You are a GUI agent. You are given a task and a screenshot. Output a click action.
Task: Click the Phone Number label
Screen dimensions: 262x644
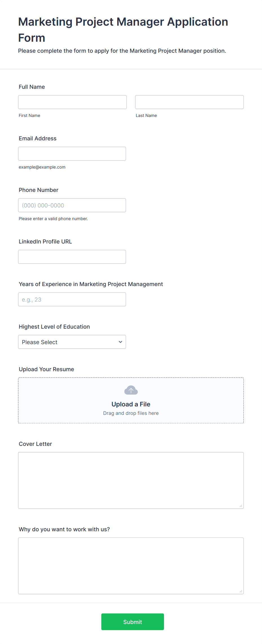(x=39, y=190)
